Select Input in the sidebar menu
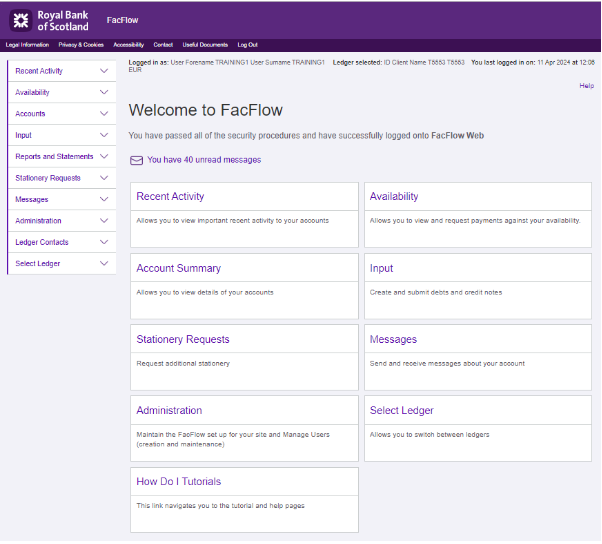The image size is (602, 544). pos(24,135)
